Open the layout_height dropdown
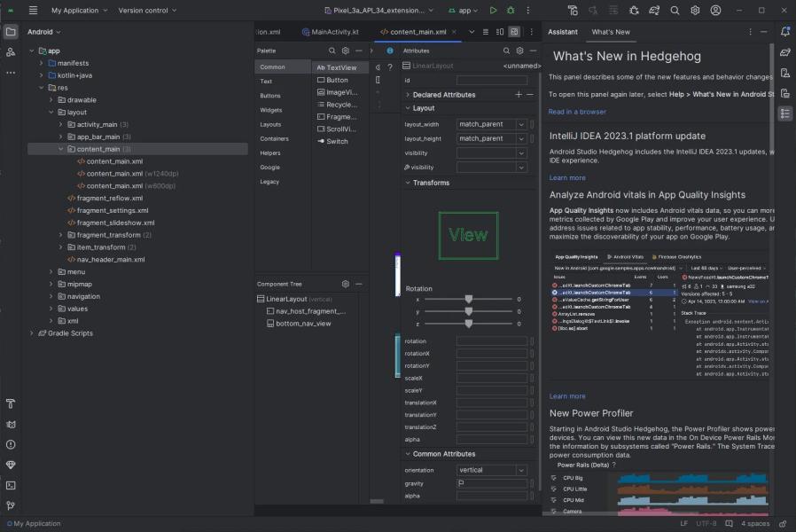The height and width of the screenshot is (532, 796). (521, 138)
